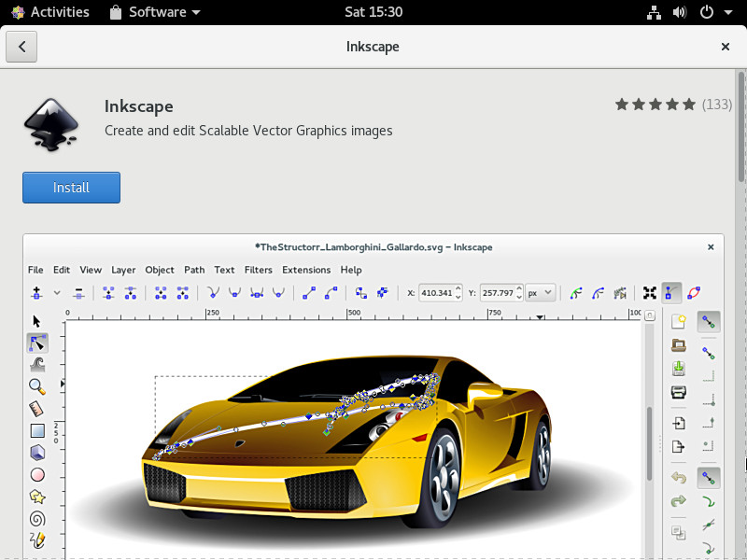The width and height of the screenshot is (747, 560).
Task: Click the Export file icon
Action: click(x=679, y=446)
